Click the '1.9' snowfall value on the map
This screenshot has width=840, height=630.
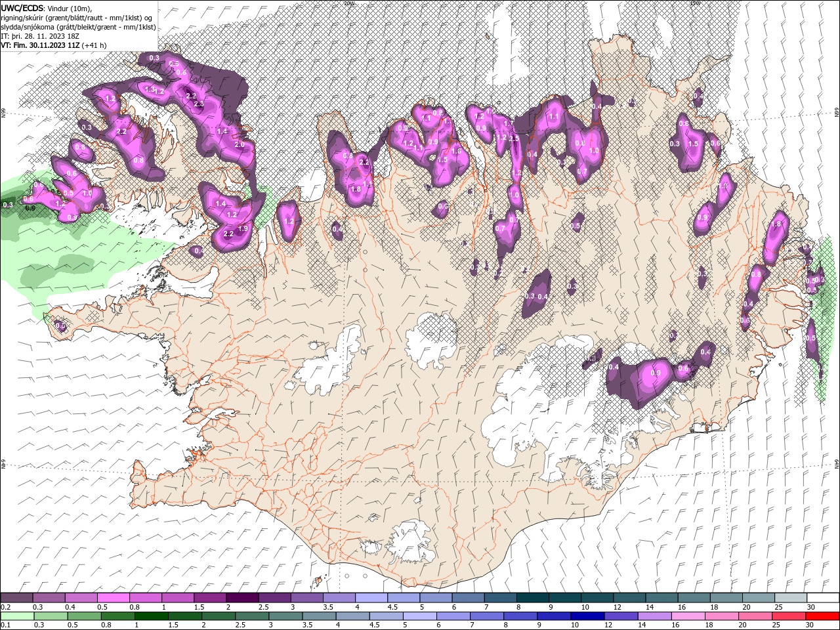[243, 228]
